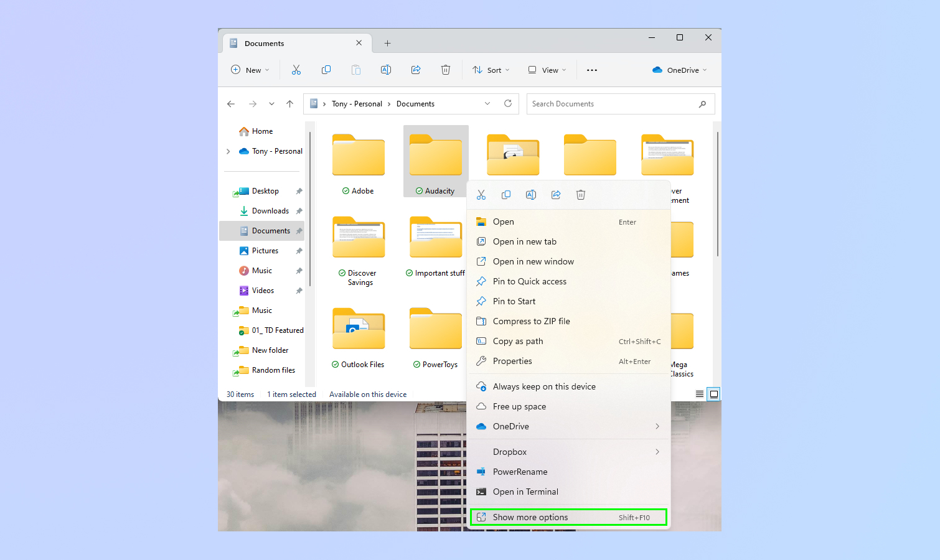
Task: Click the Cut icon in the toolbar
Action: click(296, 70)
